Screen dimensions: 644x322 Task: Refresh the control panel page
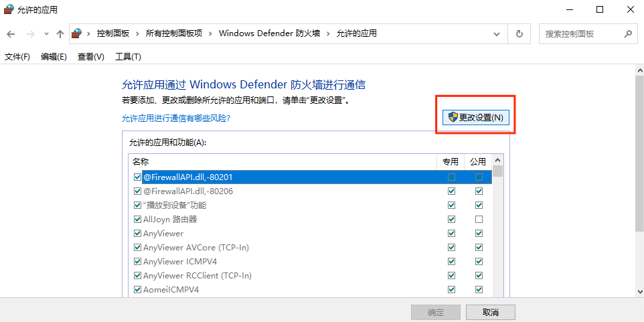519,33
